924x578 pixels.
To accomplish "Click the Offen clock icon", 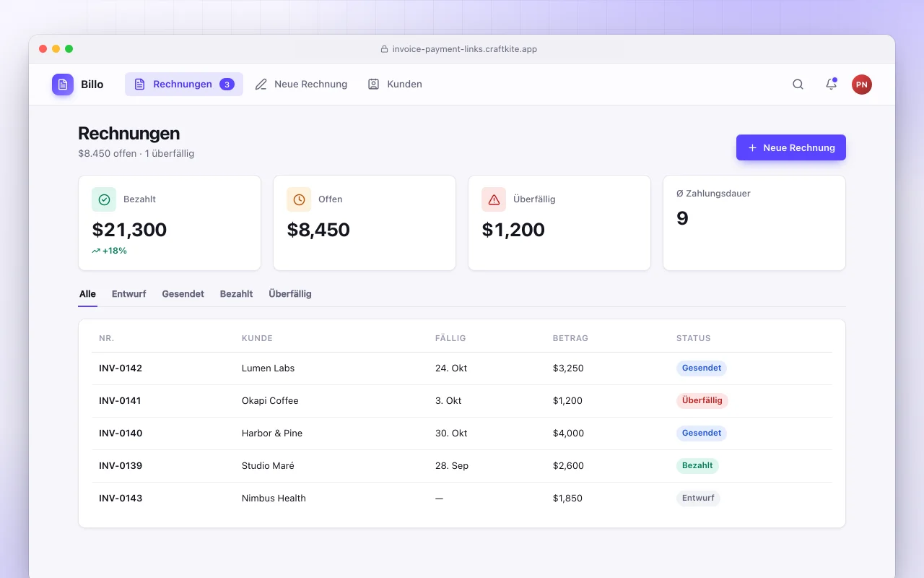I will tap(299, 199).
